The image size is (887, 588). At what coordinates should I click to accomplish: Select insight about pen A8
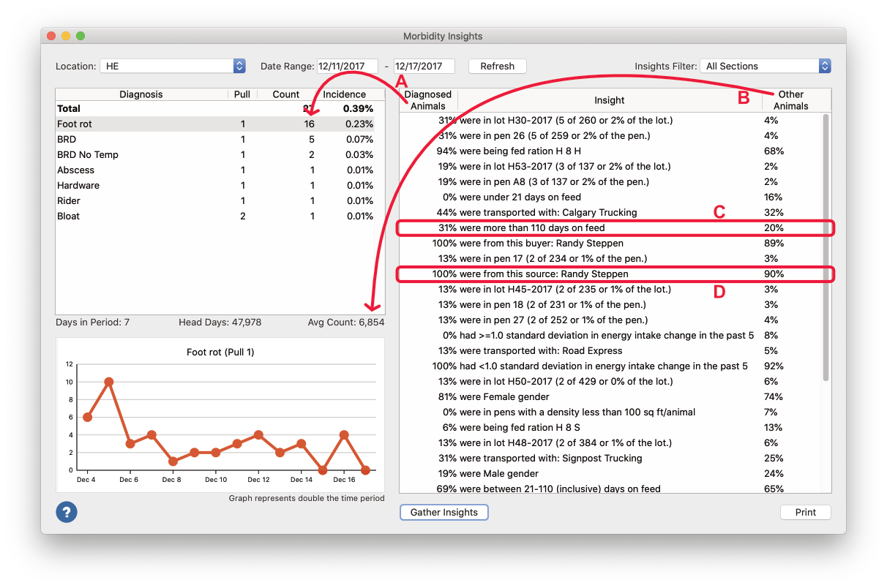[610, 181]
